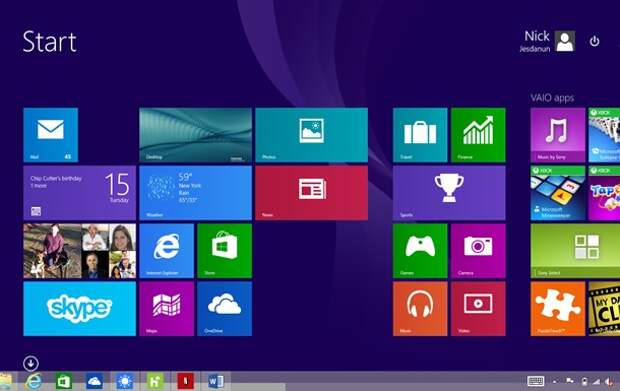Open the Finance chart tile
The image size is (620, 391).
click(x=478, y=135)
